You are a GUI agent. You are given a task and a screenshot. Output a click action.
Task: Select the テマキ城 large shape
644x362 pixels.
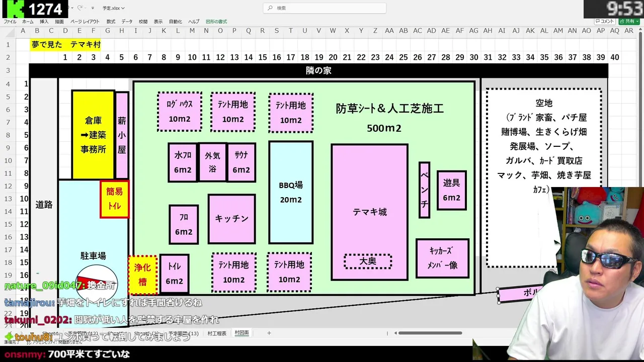pos(369,212)
